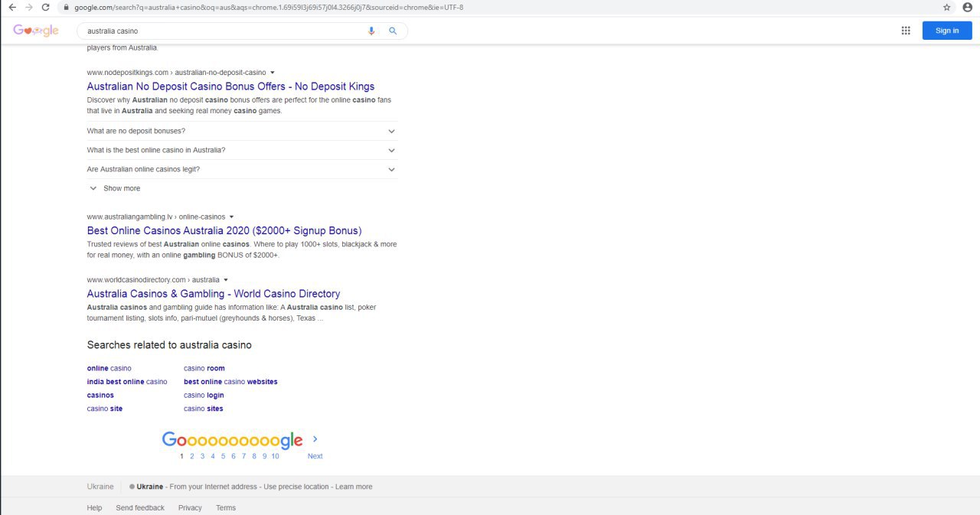Open dropdown arrow next to worldcasinodirectory.com URL
Viewport: 980px width, 515px height.
(226, 280)
